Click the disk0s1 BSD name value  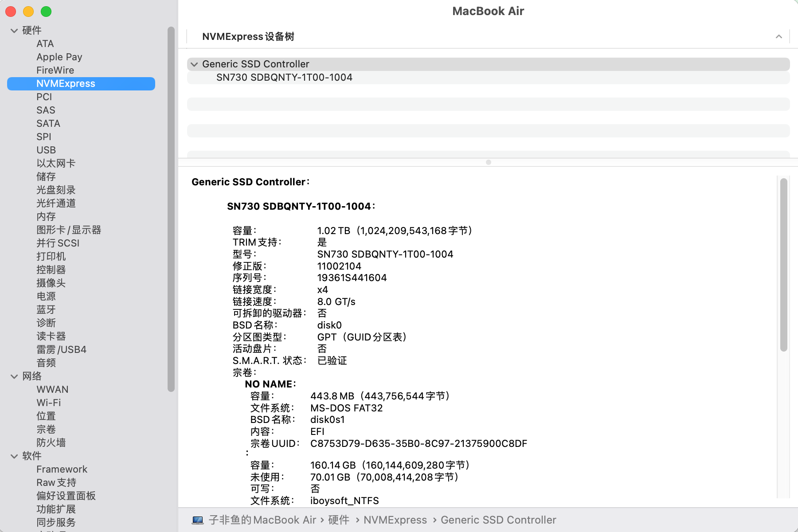click(x=328, y=420)
